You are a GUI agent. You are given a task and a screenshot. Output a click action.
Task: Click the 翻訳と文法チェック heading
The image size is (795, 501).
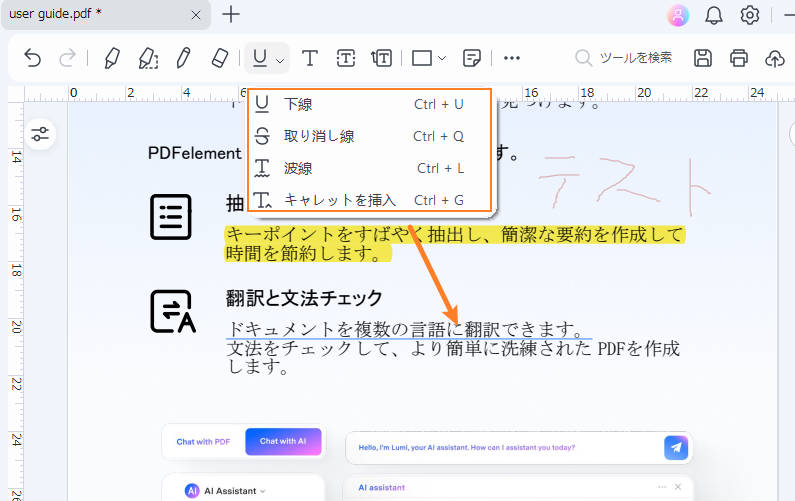pos(304,298)
